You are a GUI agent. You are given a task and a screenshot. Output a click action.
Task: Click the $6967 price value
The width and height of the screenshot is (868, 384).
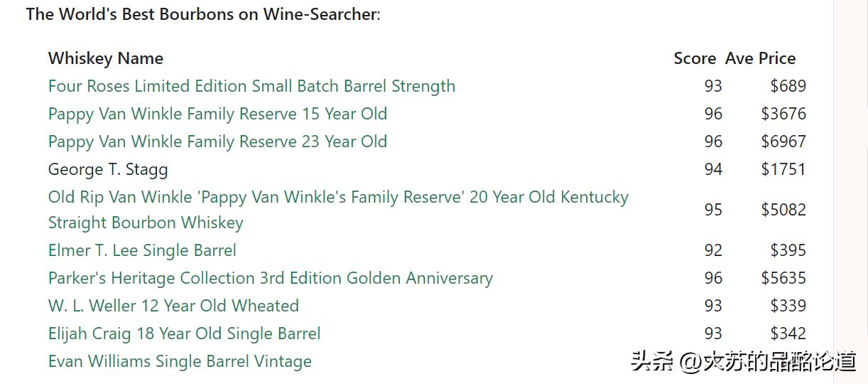click(783, 142)
